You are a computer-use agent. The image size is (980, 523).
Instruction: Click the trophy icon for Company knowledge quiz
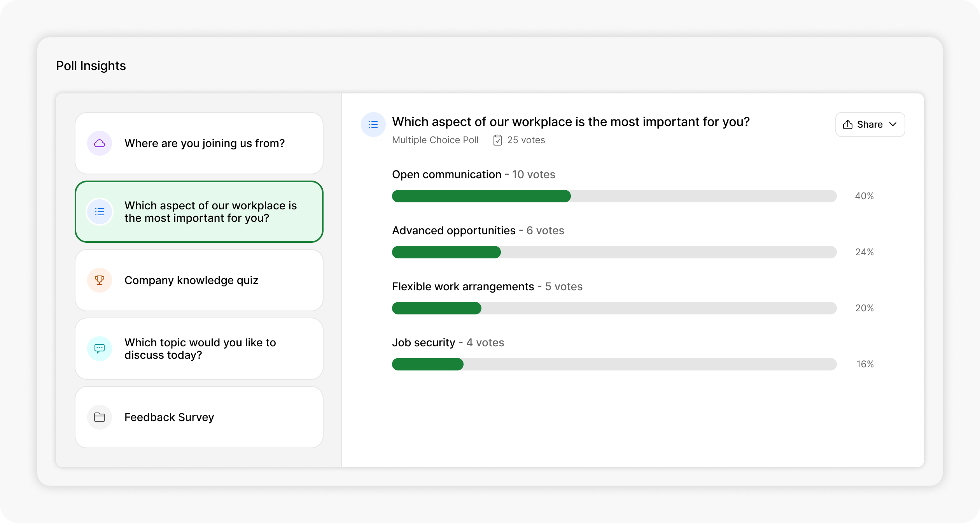[x=100, y=280]
